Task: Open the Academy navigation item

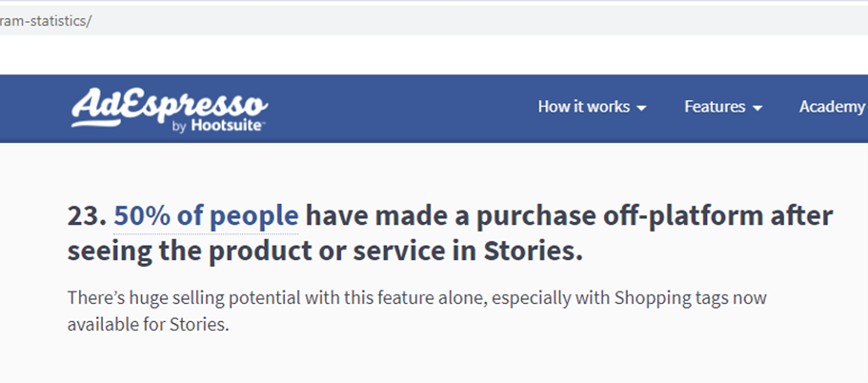Action: point(831,107)
